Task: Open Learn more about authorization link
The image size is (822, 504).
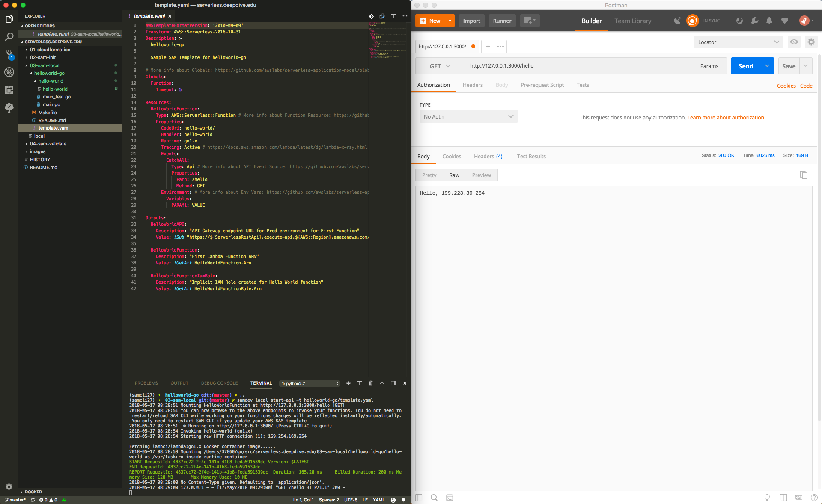Action: [x=725, y=118]
